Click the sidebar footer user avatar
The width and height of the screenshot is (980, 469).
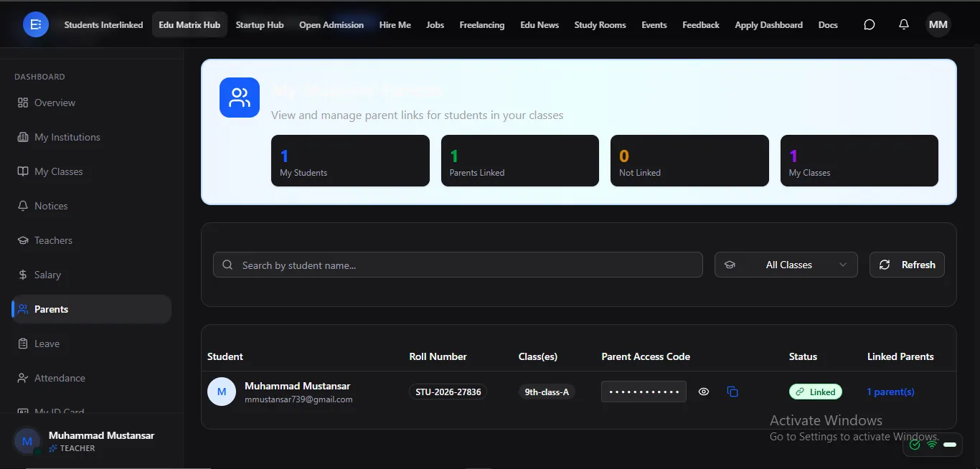click(x=27, y=441)
